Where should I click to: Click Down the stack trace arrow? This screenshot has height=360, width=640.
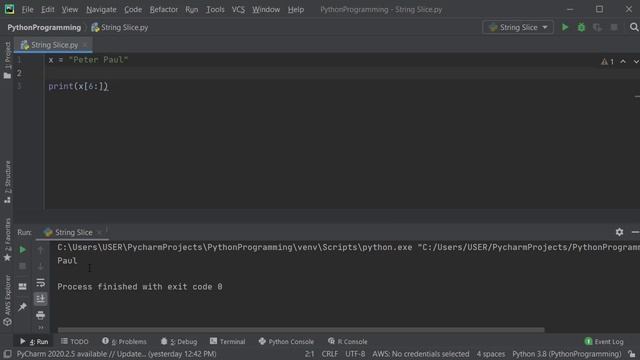point(40,266)
